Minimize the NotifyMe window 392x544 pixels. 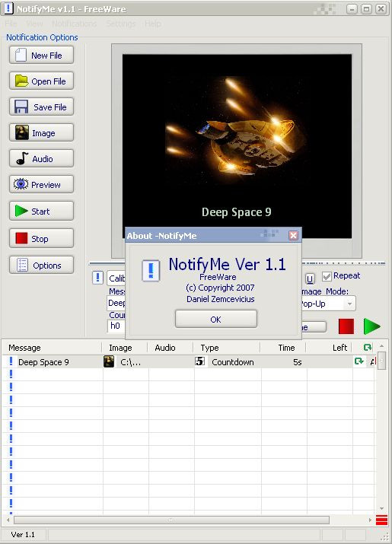352,8
